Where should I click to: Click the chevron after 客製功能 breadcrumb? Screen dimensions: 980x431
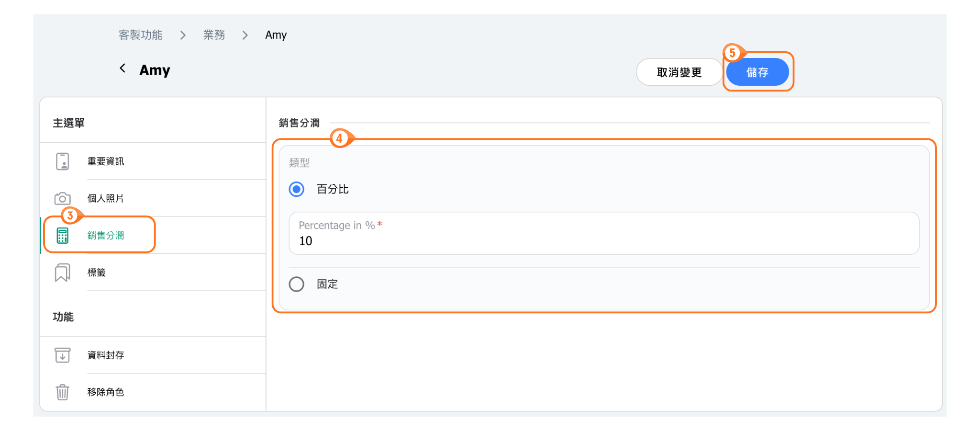point(183,35)
